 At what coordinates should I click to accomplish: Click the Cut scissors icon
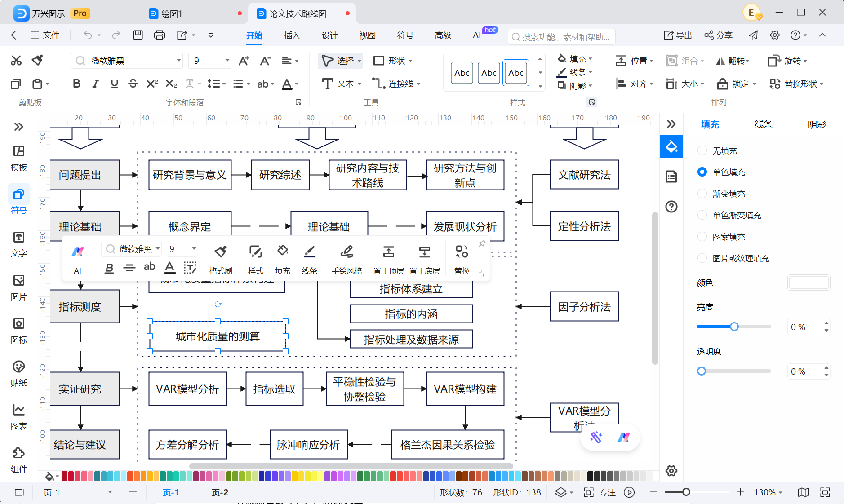(16, 61)
